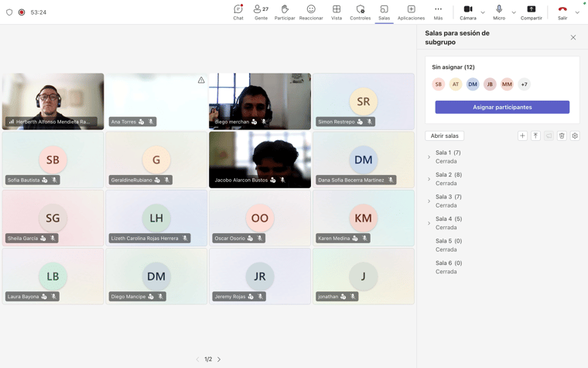Viewport: 588px width, 368px height.
Task: Select diego merchan video tile
Action: coord(260,101)
